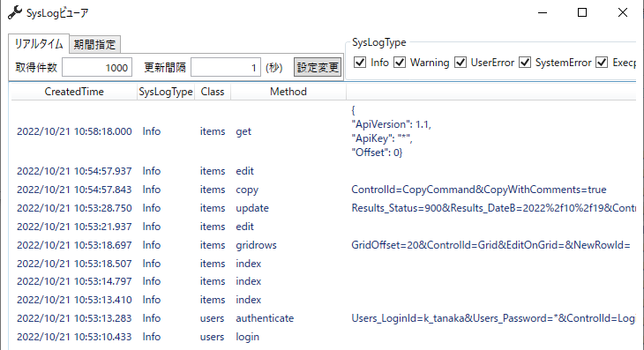Maximize the SysLogビューア window
Image resolution: width=644 pixels, height=350 pixels.
(582, 12)
